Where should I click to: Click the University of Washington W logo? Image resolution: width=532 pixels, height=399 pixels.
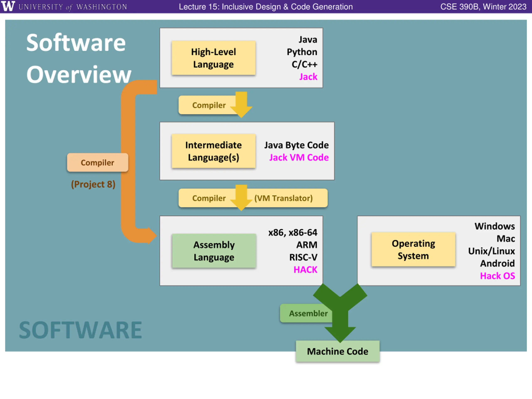point(8,6)
